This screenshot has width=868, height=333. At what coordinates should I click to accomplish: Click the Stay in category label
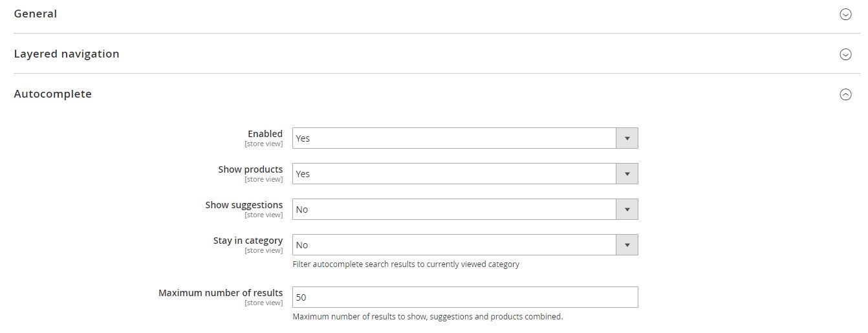[x=248, y=241]
